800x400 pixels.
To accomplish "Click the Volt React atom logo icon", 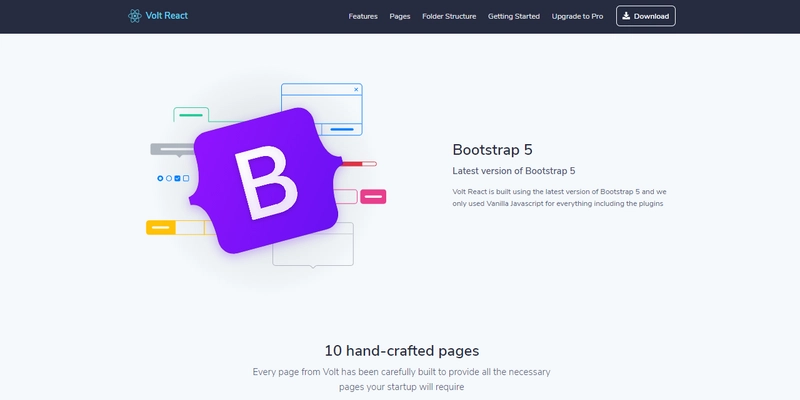I will point(135,16).
